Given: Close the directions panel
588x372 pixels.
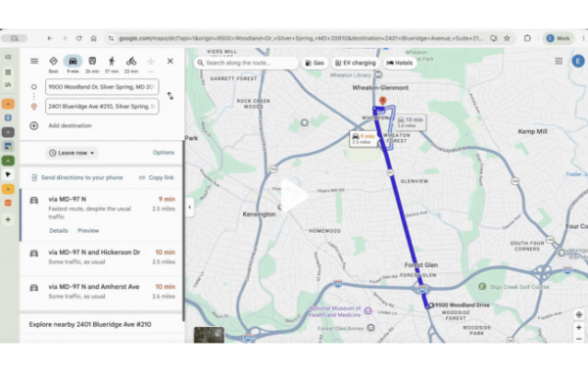Looking at the screenshot, I should click(171, 61).
